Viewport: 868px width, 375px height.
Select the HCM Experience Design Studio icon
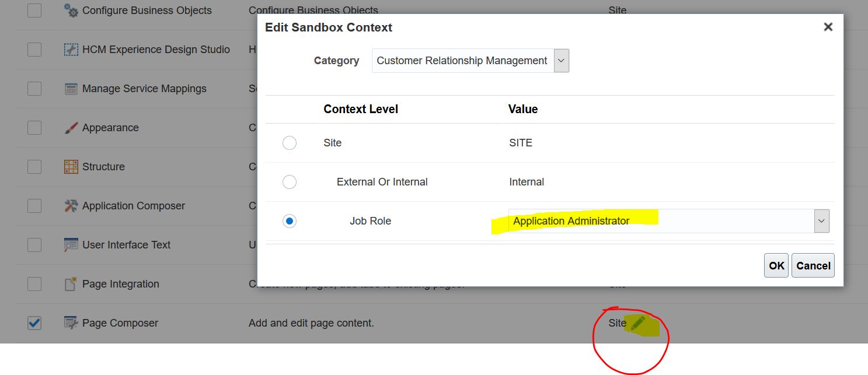70,49
